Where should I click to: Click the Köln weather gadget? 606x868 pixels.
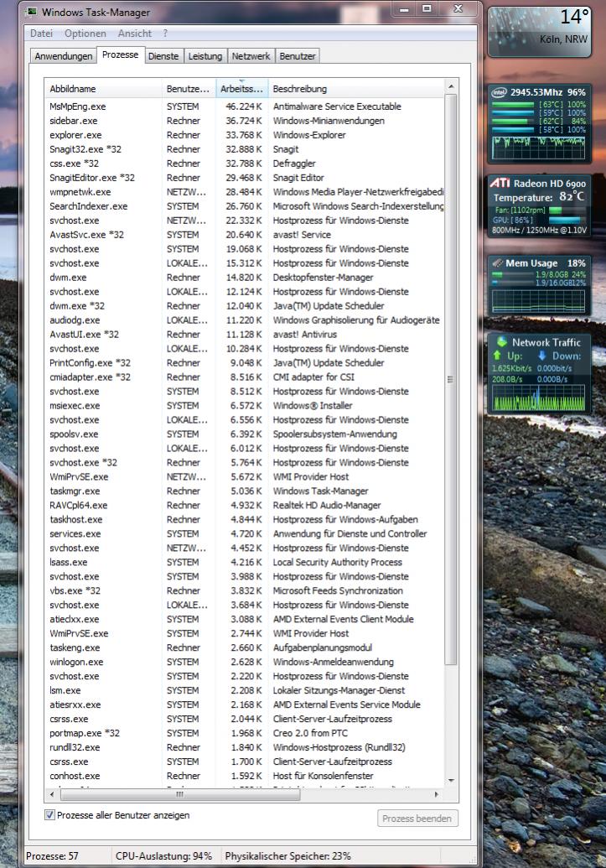pos(539,30)
